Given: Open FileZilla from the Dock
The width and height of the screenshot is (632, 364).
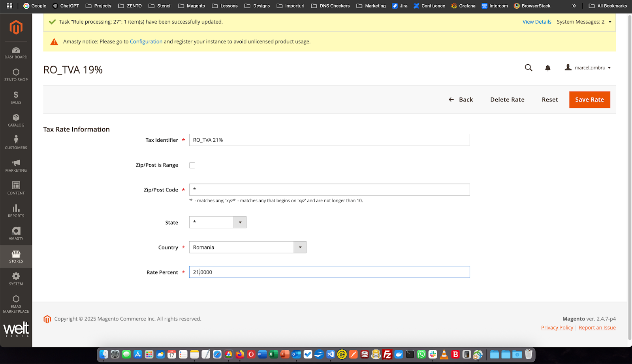Looking at the screenshot, I should (387, 355).
